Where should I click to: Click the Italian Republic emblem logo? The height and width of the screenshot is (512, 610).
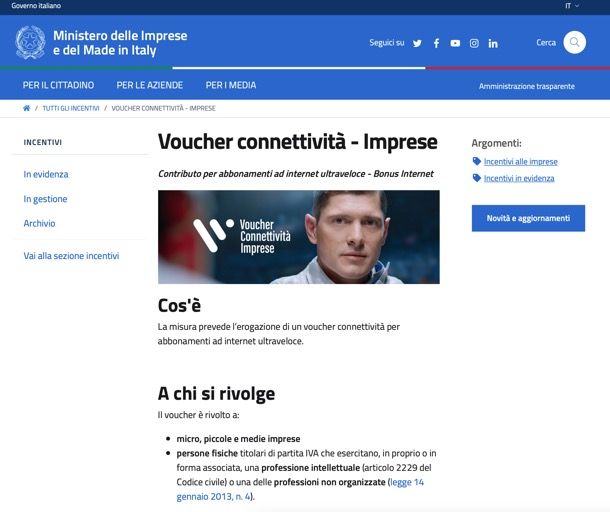tap(30, 42)
